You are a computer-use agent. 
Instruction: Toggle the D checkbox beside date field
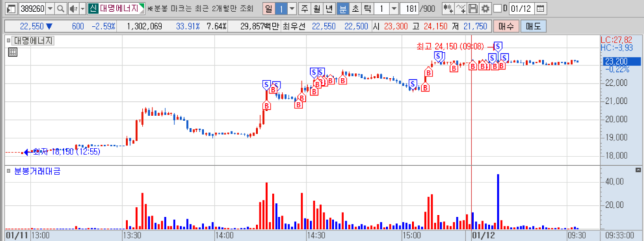point(497,8)
